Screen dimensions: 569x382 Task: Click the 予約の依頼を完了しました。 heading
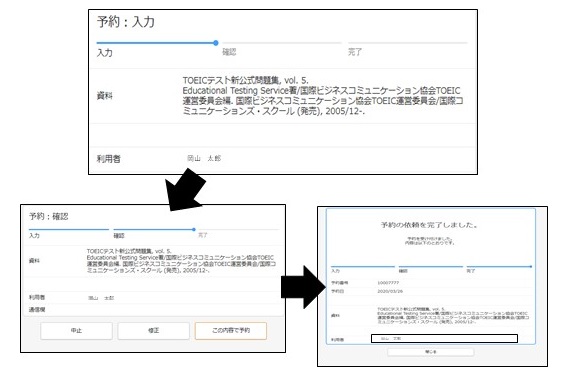(x=430, y=225)
